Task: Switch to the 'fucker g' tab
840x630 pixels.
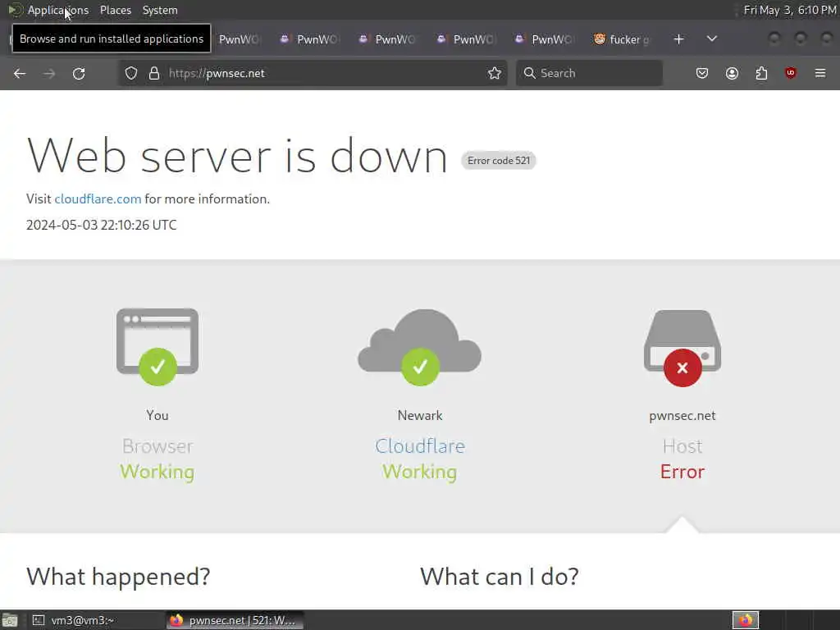Action: (623, 39)
